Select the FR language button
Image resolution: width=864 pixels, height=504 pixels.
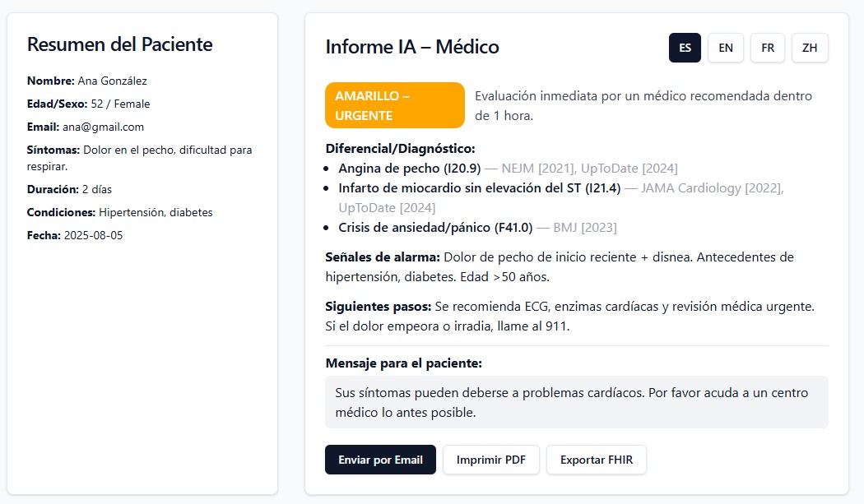(x=768, y=48)
